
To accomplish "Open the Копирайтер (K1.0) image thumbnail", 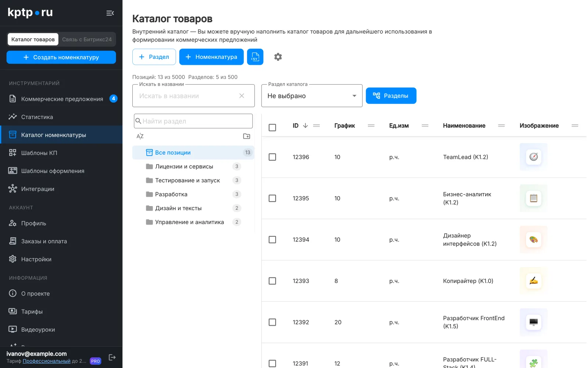I will pyautogui.click(x=534, y=281).
